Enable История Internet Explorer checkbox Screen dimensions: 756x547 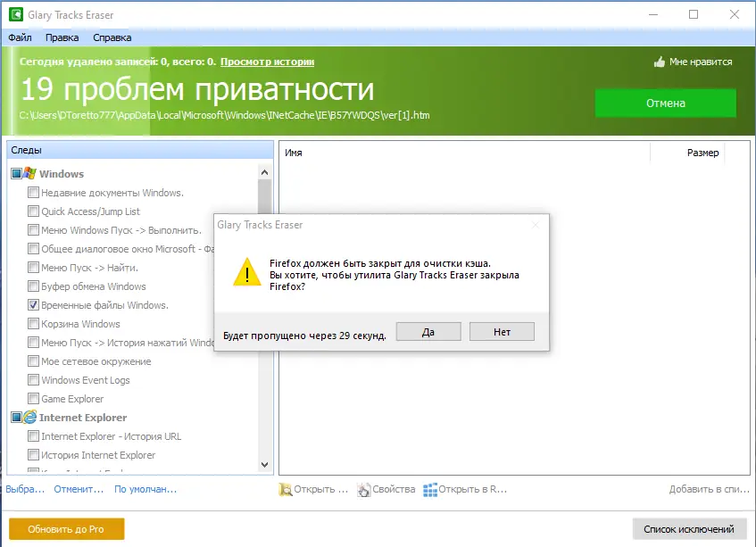(x=33, y=455)
